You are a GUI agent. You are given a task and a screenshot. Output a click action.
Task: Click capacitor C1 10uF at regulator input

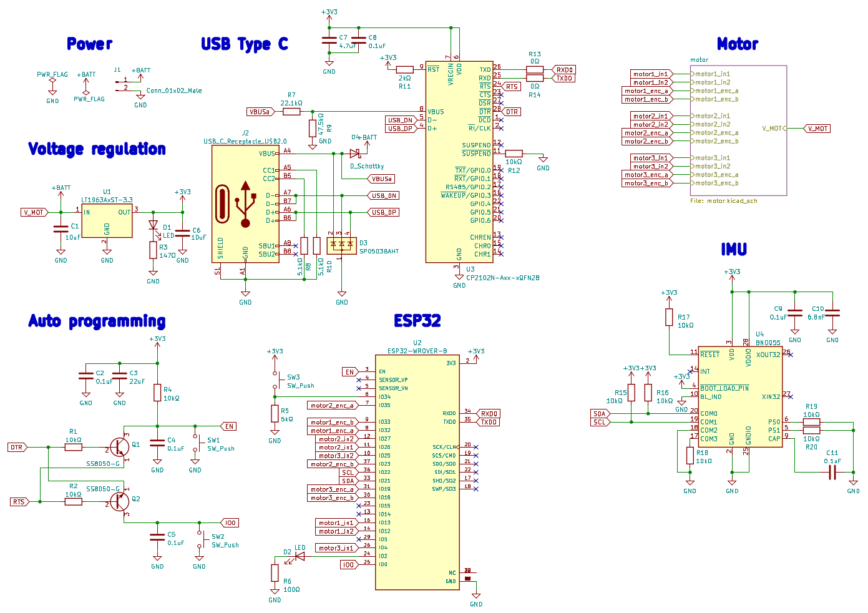click(61, 229)
